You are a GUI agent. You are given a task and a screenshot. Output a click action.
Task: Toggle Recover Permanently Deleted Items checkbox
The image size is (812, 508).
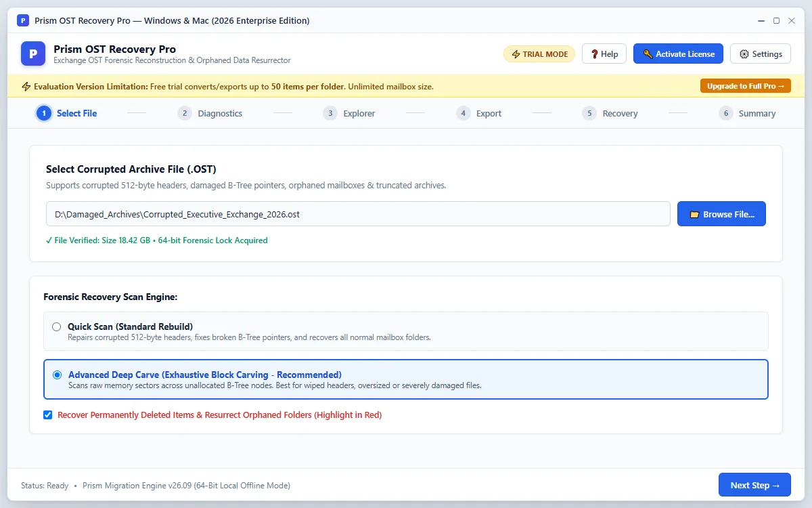(x=48, y=415)
